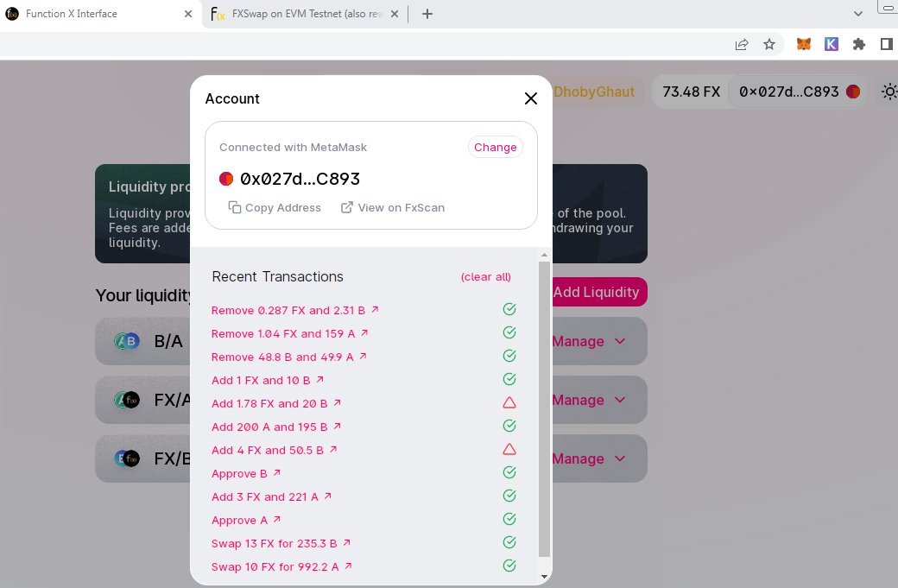Viewport: 898px width, 588px height.
Task: Clear all recent transactions
Action: point(486,277)
